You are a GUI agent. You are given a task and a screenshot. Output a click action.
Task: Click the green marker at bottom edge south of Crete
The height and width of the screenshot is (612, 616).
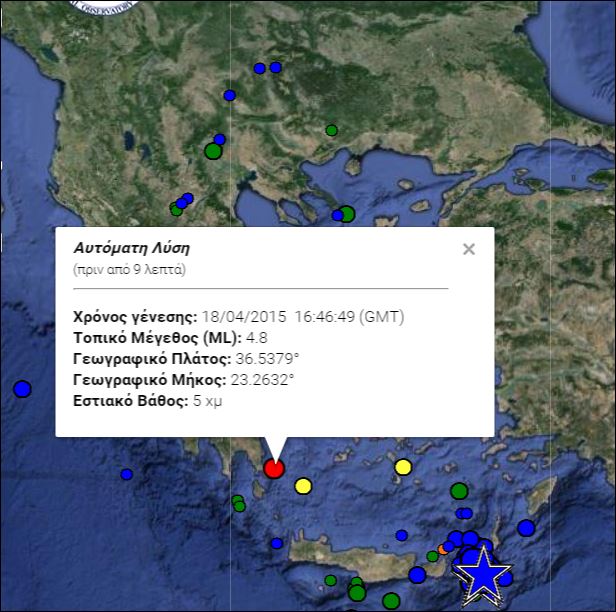pyautogui.click(x=391, y=601)
